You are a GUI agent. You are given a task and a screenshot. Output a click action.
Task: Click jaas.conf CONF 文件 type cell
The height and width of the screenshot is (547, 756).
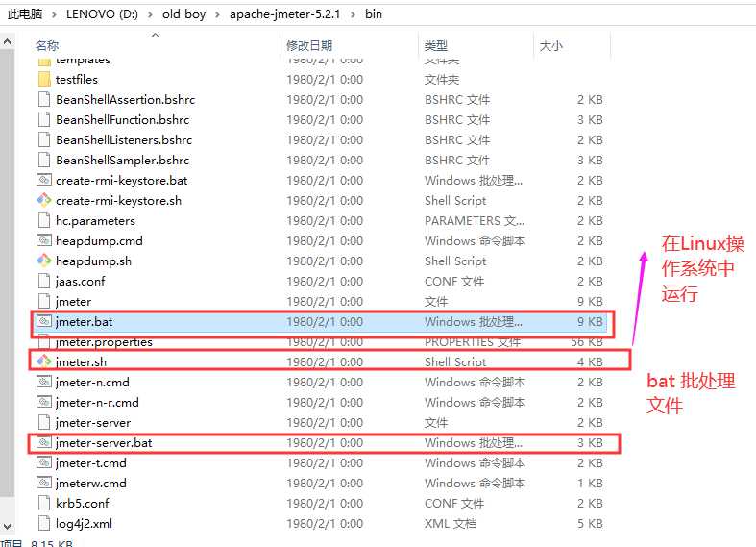point(454,282)
